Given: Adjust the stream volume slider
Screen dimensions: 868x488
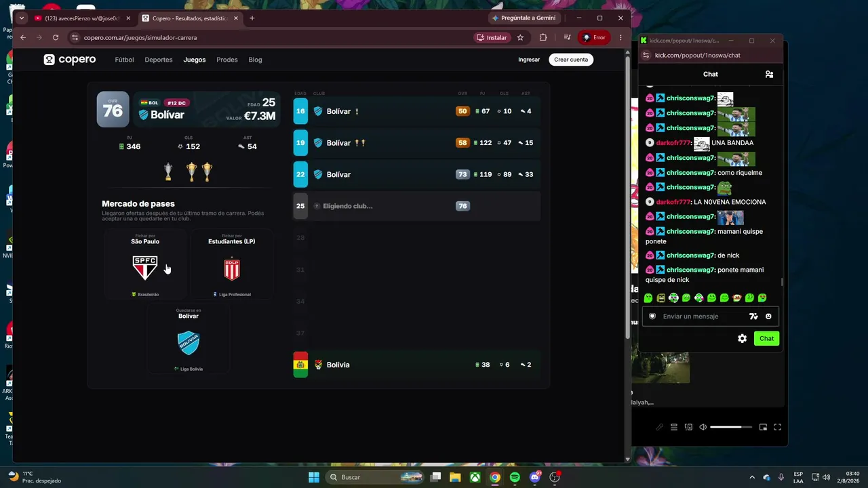Looking at the screenshot, I should 730,427.
